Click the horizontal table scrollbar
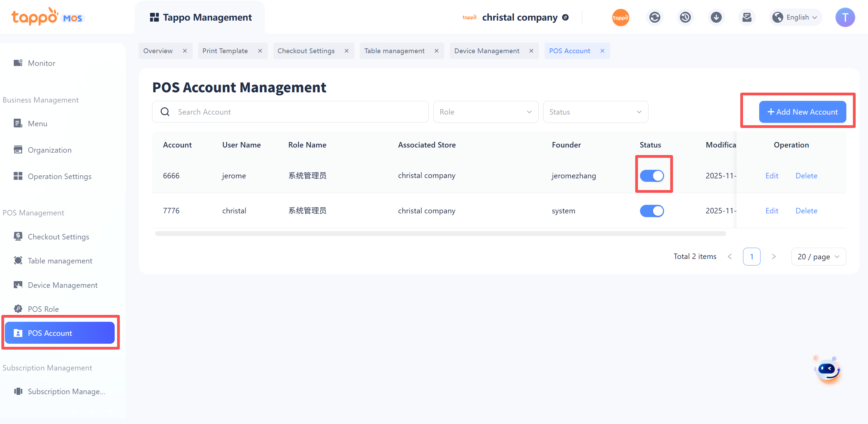Viewport: 868px width, 424px height. coord(440,234)
